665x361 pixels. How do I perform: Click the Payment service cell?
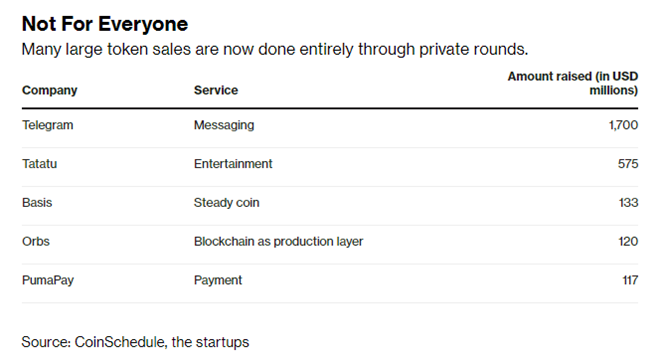(218, 280)
